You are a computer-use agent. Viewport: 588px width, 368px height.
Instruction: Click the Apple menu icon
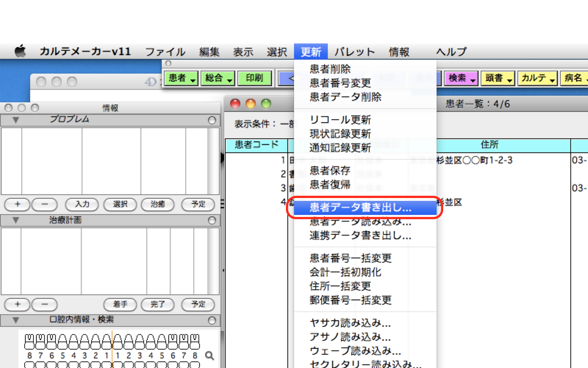coord(21,51)
